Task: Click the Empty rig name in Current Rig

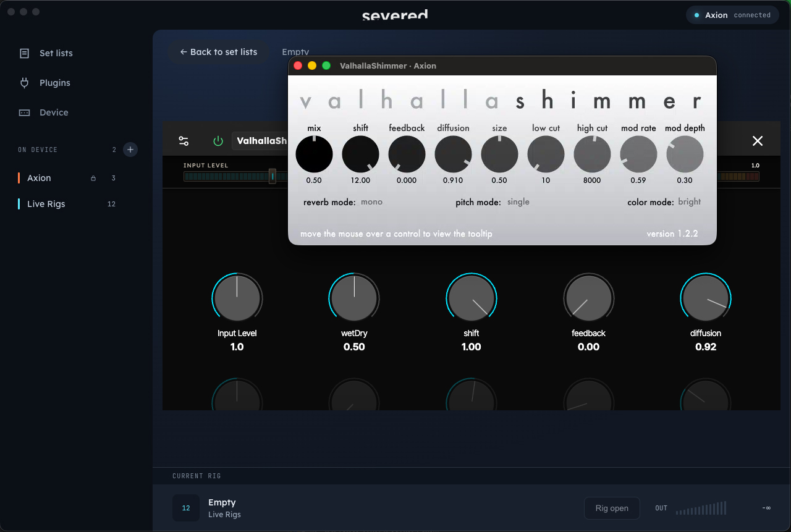Action: point(222,502)
